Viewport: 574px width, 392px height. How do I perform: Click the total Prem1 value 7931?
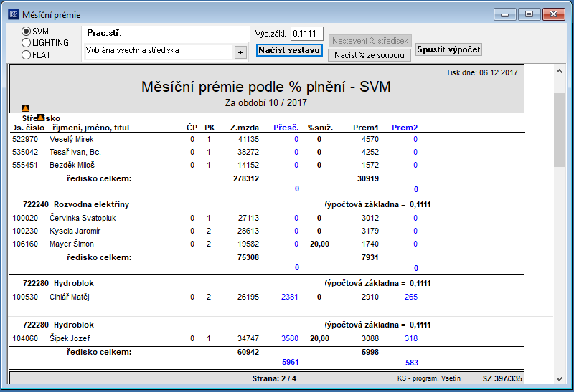click(370, 257)
